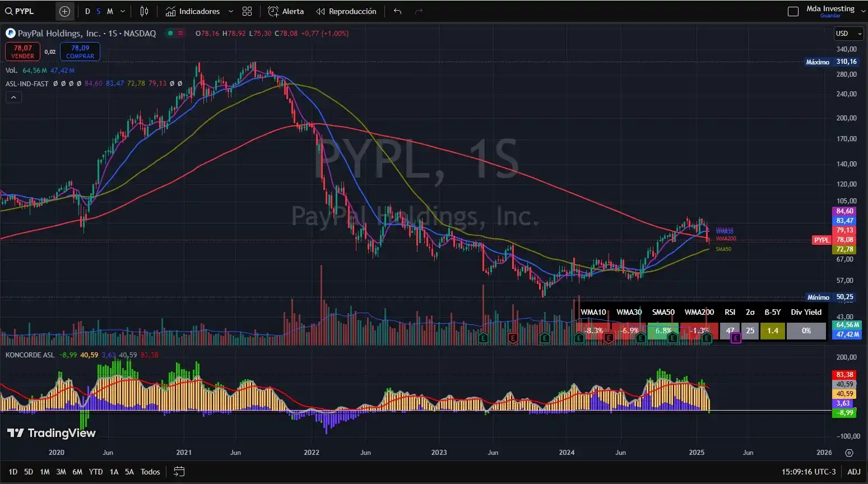Image resolution: width=868 pixels, height=484 pixels.
Task: Toggle the Mda Investing layout checkbox
Action: [793, 11]
